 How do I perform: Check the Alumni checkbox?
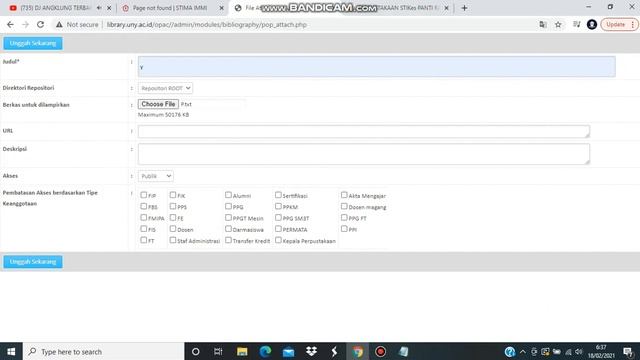tap(229, 195)
